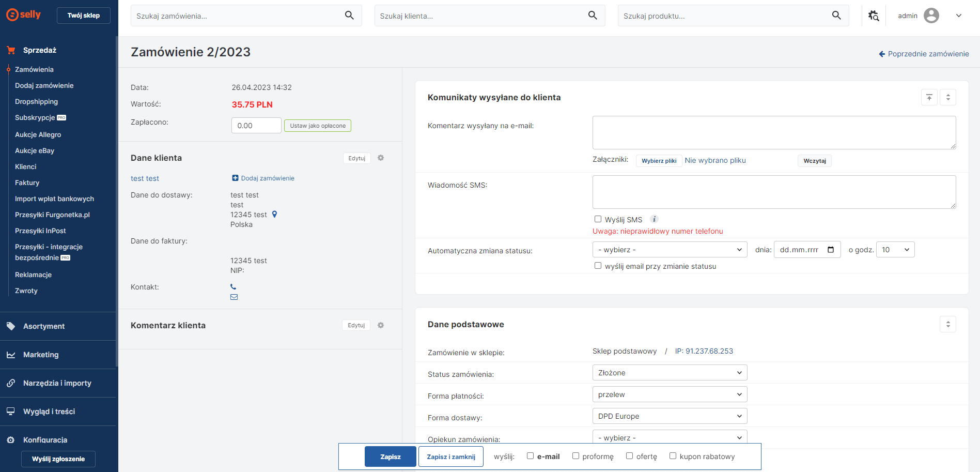The image size is (980, 472).
Task: Click gear icon next to Dane klienta
Action: [x=381, y=158]
